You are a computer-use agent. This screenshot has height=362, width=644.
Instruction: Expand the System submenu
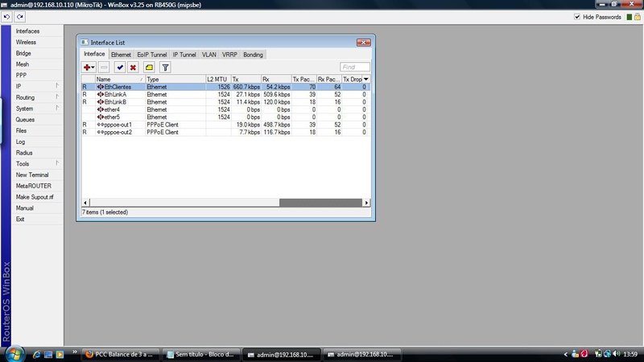click(x=57, y=108)
